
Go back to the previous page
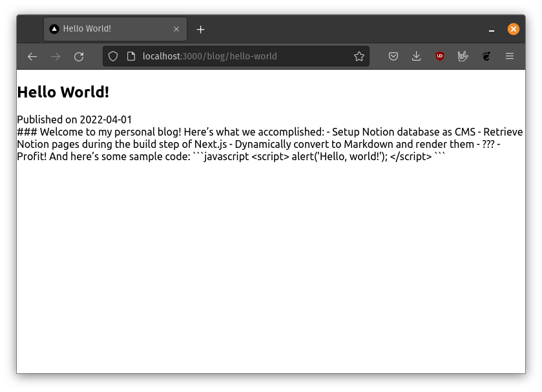pyautogui.click(x=32, y=56)
